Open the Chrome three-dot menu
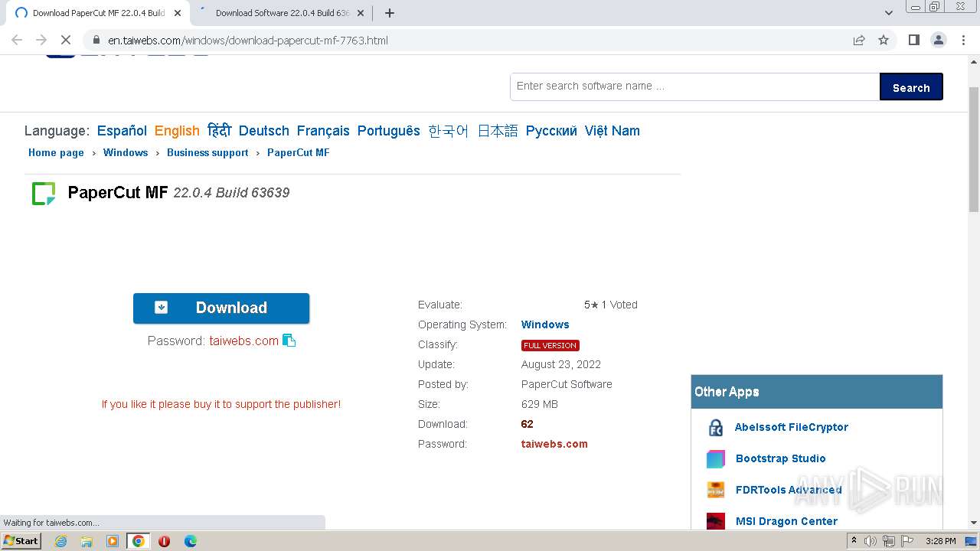The height and width of the screenshot is (551, 980). 964,40
